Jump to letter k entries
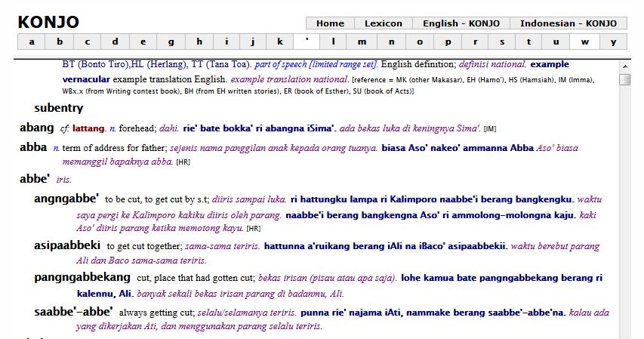Image resolution: width=644 pixels, height=339 pixels. coord(279,42)
